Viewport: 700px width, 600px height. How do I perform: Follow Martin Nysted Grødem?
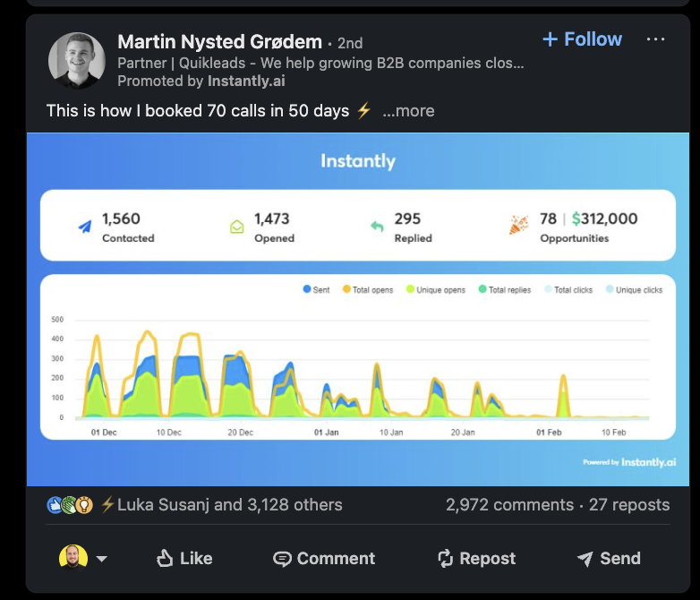(x=582, y=39)
